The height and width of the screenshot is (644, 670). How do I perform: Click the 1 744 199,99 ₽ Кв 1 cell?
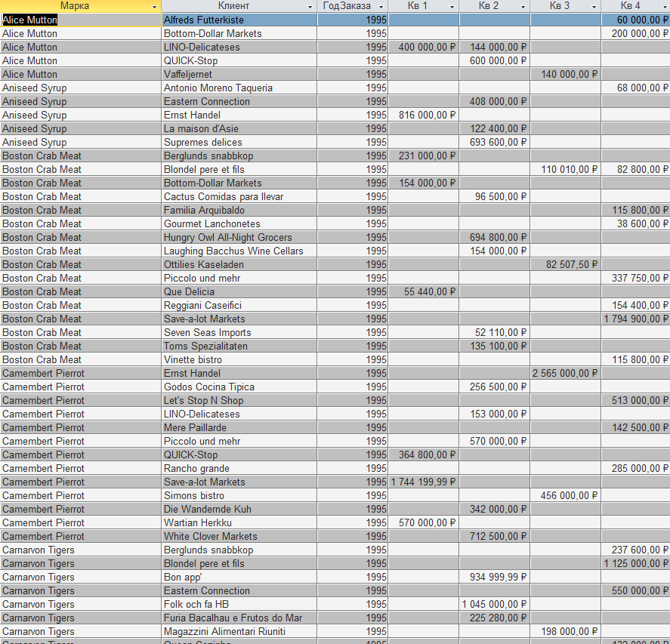point(424,482)
